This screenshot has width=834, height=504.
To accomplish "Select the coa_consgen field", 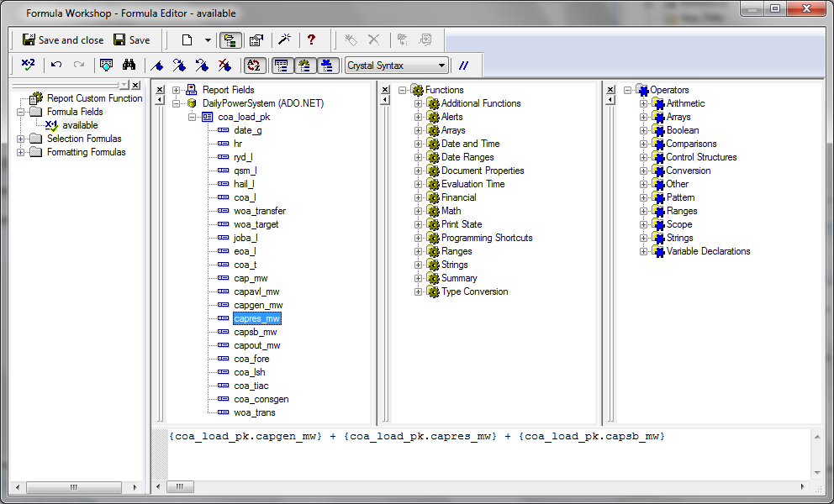I will 261,399.
